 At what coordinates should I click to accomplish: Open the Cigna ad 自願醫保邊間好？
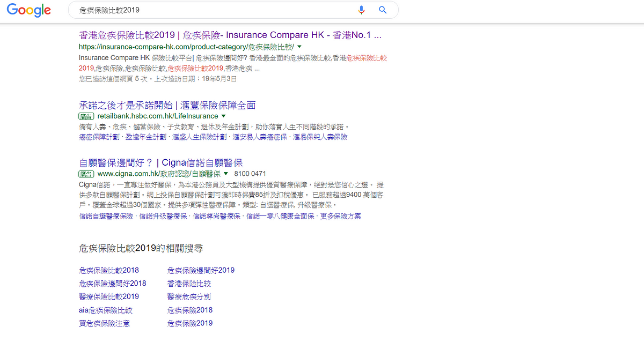click(x=161, y=163)
